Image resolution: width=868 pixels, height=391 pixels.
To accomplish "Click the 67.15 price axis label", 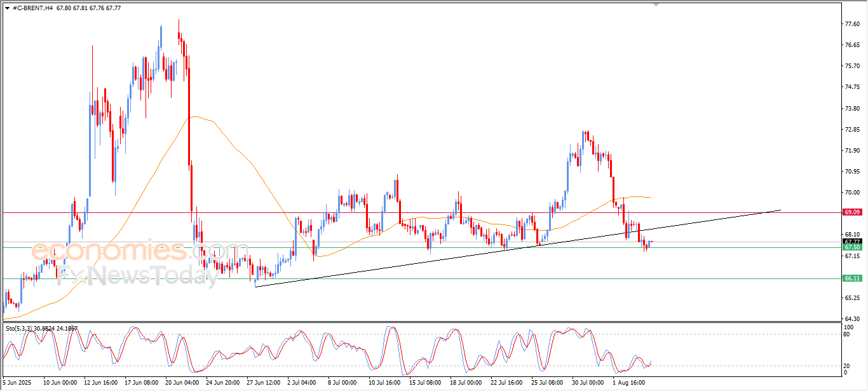I will click(x=852, y=256).
